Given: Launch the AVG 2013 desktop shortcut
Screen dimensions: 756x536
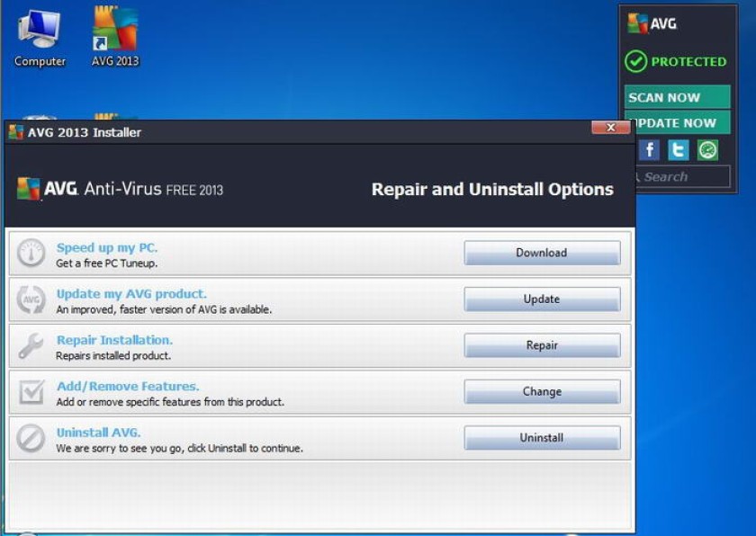Looking at the screenshot, I should point(115,37).
